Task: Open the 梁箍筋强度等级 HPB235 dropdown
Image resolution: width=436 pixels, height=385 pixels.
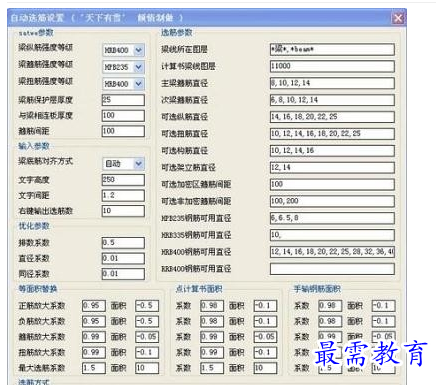Action: point(123,67)
